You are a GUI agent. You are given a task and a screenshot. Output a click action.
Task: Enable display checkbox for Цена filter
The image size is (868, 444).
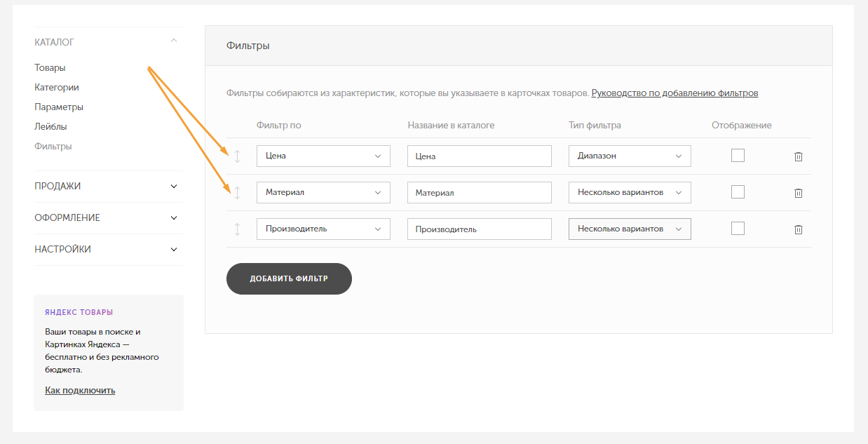pos(738,156)
